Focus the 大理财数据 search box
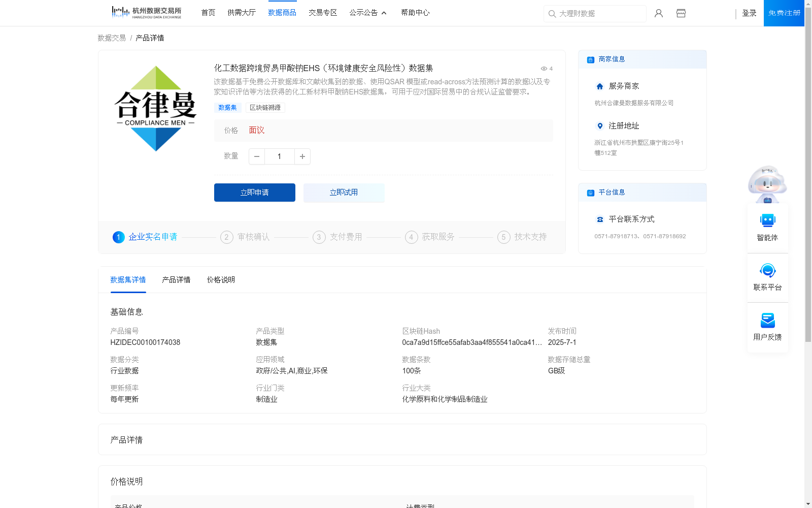 coord(595,14)
